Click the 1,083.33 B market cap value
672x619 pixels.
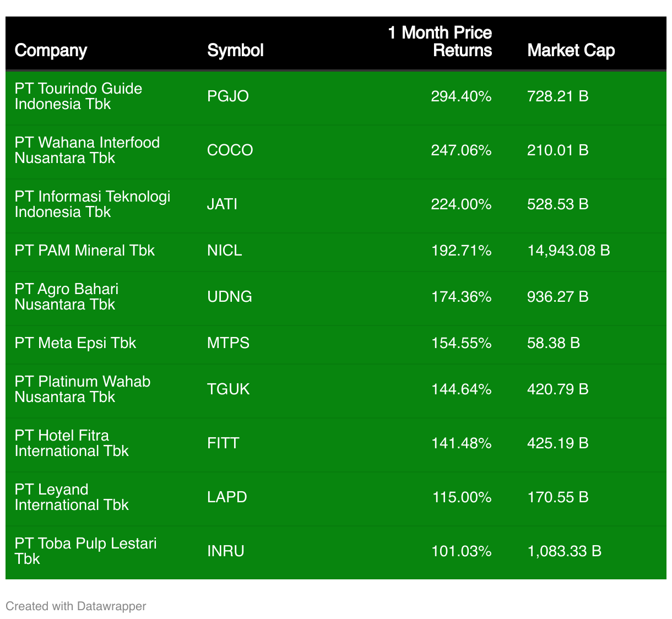coord(564,551)
